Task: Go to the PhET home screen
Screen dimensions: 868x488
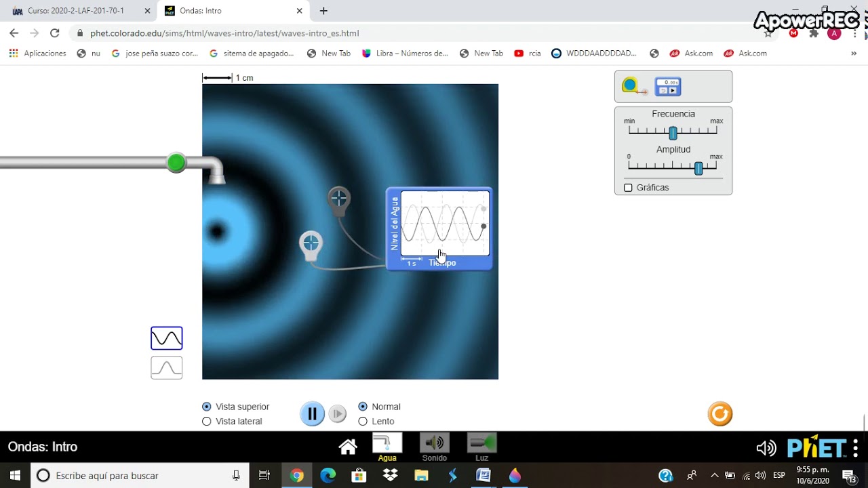Action: point(348,447)
